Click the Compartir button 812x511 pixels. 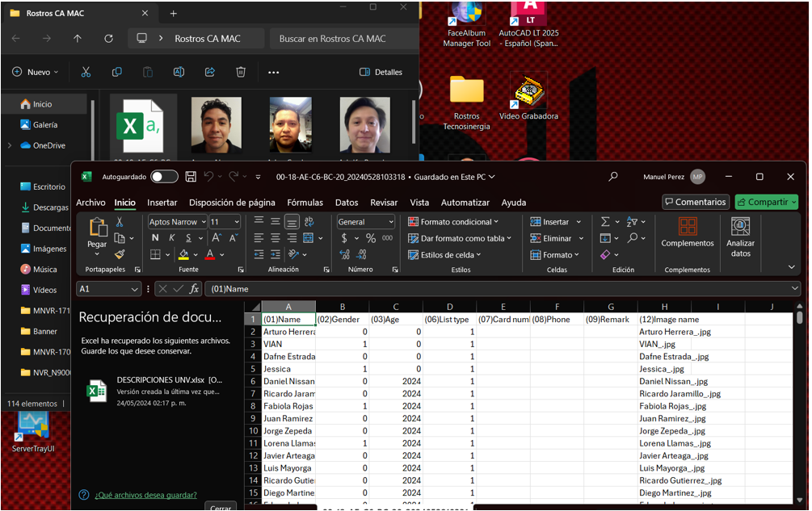(x=766, y=202)
